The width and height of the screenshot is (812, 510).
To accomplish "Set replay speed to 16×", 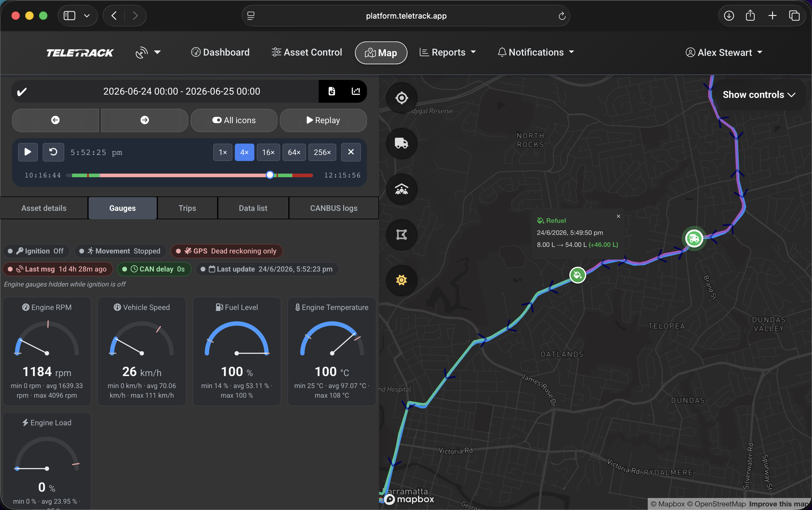I will (x=268, y=152).
